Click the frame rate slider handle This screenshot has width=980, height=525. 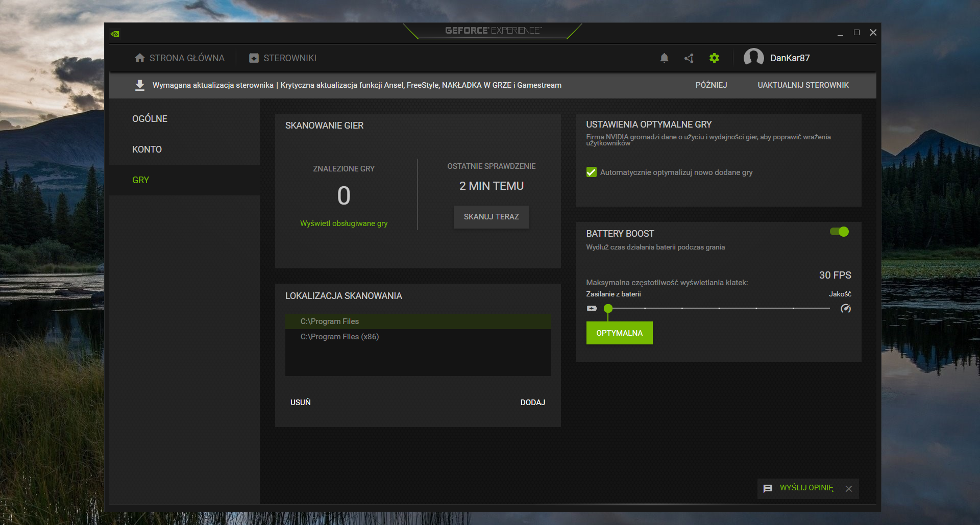click(x=608, y=308)
